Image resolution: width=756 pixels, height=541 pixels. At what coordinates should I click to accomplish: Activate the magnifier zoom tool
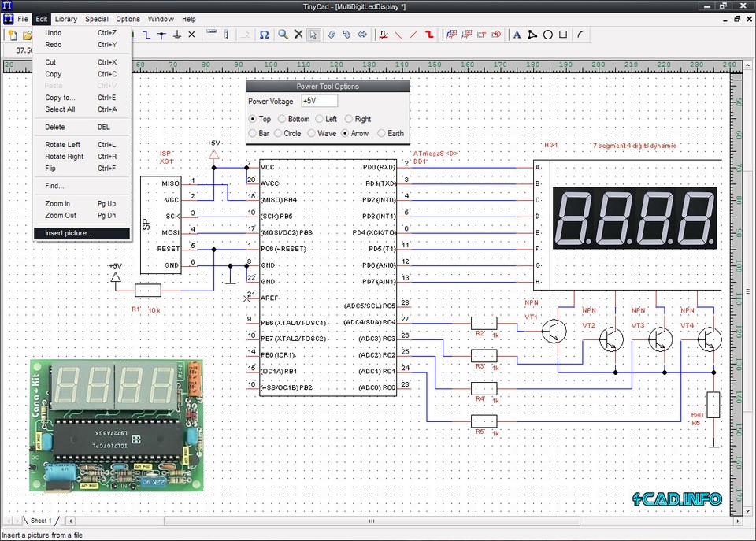(282, 35)
